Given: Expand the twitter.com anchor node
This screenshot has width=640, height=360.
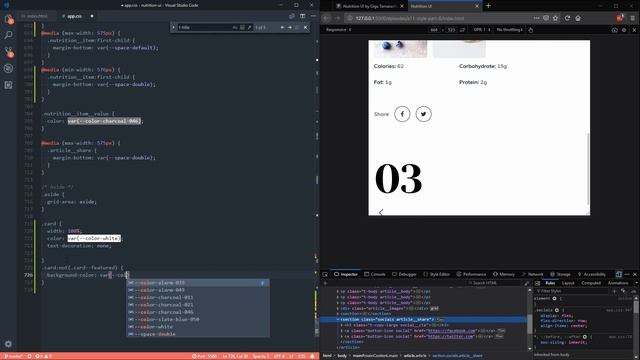Looking at the screenshot, I should 342,336.
